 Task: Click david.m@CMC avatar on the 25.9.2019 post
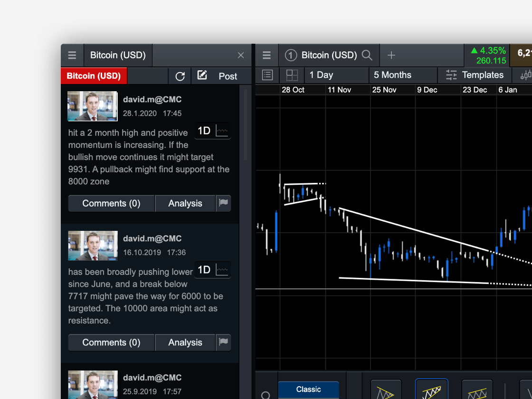93,385
